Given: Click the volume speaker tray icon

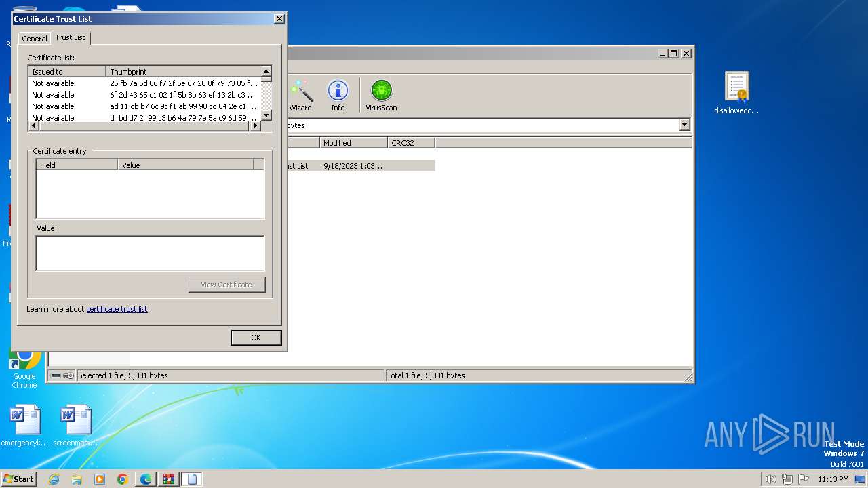Looking at the screenshot, I should coord(770,479).
